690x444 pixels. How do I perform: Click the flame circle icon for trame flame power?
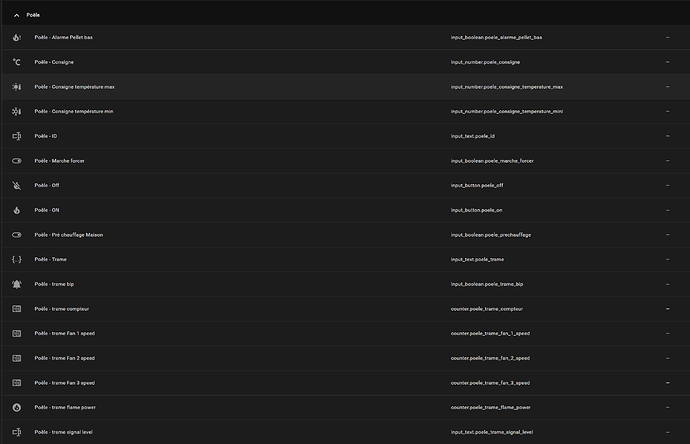click(x=17, y=407)
